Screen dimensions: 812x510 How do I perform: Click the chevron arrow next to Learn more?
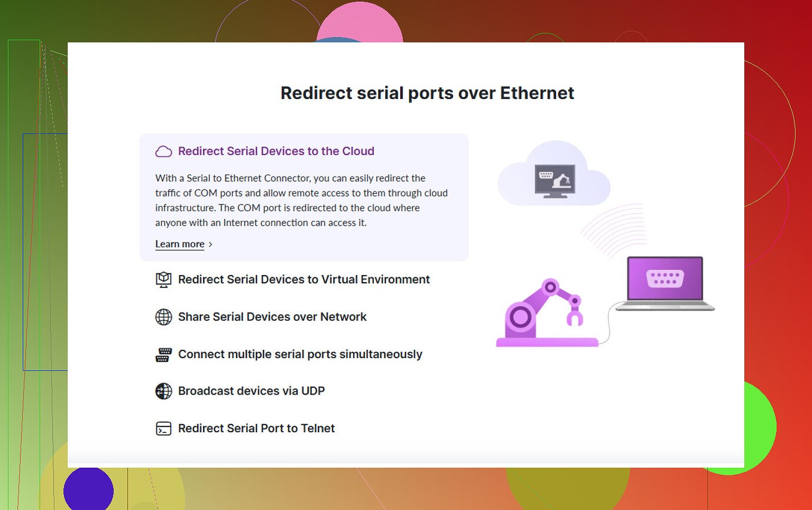click(x=211, y=244)
